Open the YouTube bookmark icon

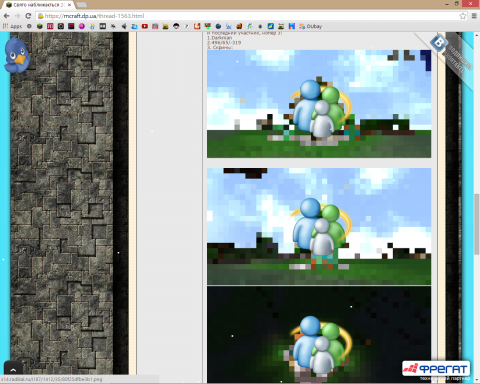(144, 26)
